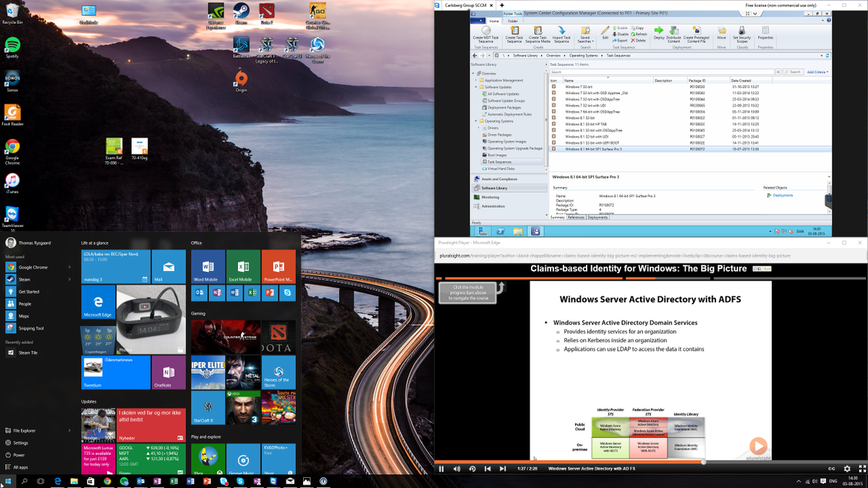Open the Origin desktop shortcut

click(241, 81)
